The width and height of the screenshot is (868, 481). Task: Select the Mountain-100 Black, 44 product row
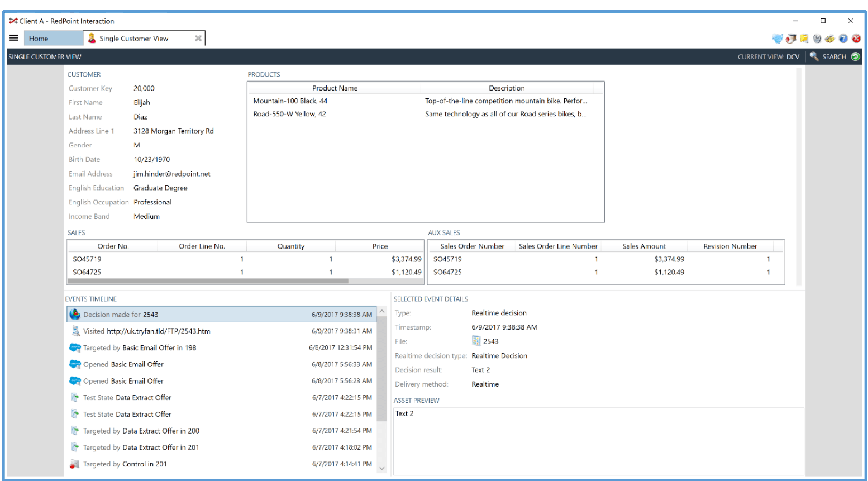426,101
